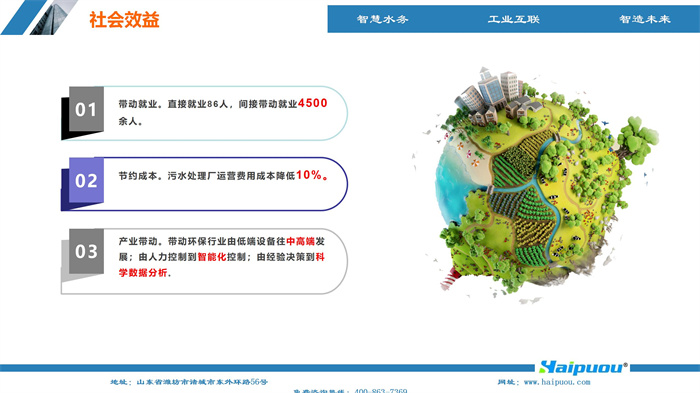
Task: Open the www.haipuou.com website link
Action: [557, 382]
